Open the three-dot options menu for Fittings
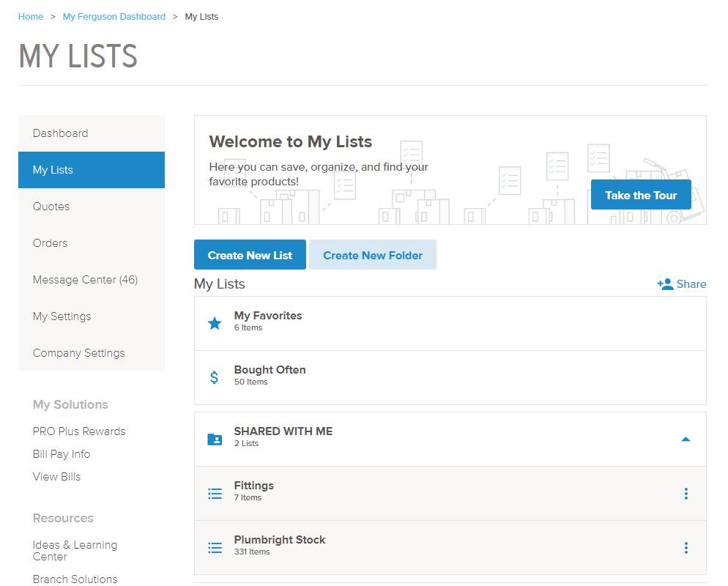Image resolution: width=728 pixels, height=586 pixels. pos(686,493)
